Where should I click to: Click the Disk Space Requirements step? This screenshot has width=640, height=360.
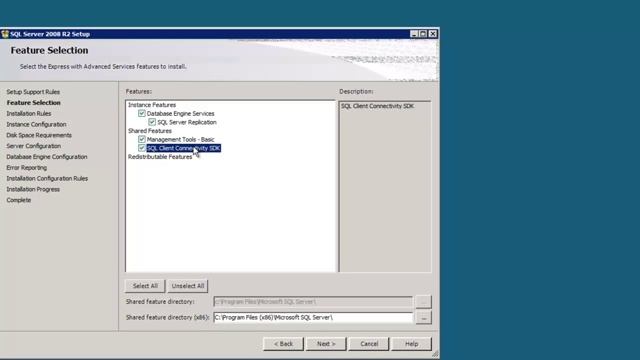39,135
